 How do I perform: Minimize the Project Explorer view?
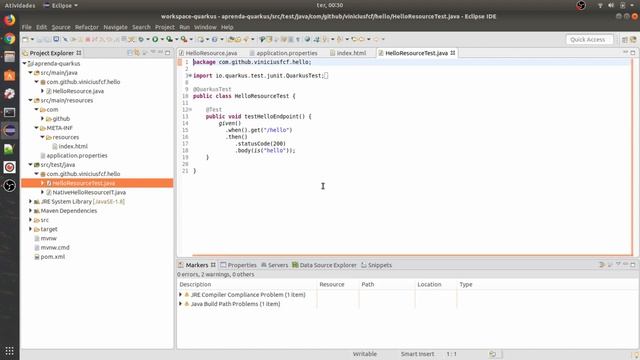(x=160, y=52)
